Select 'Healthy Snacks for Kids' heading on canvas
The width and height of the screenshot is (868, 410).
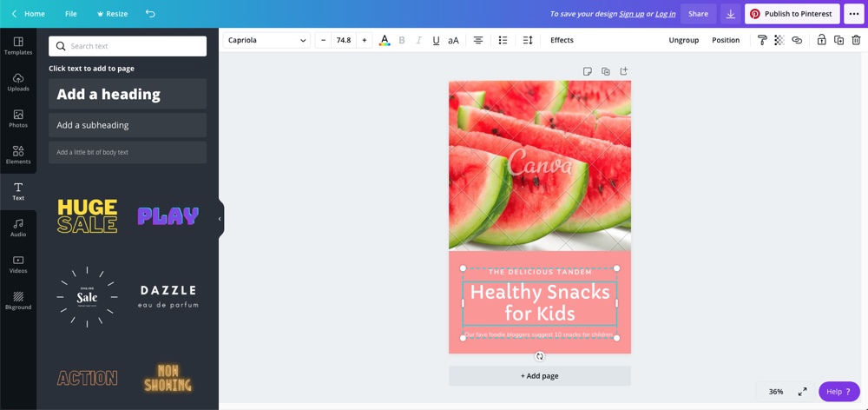coord(540,303)
